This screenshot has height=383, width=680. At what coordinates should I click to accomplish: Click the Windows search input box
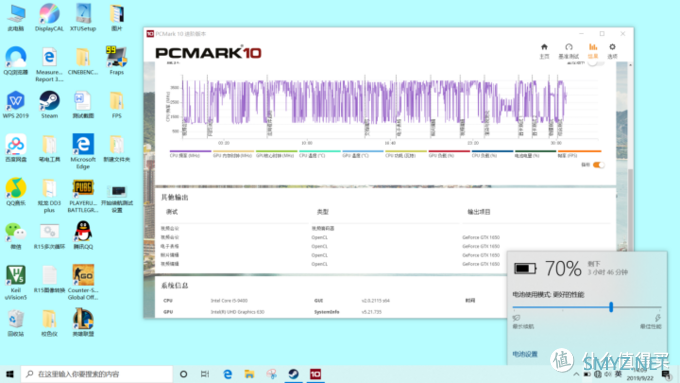(97, 374)
